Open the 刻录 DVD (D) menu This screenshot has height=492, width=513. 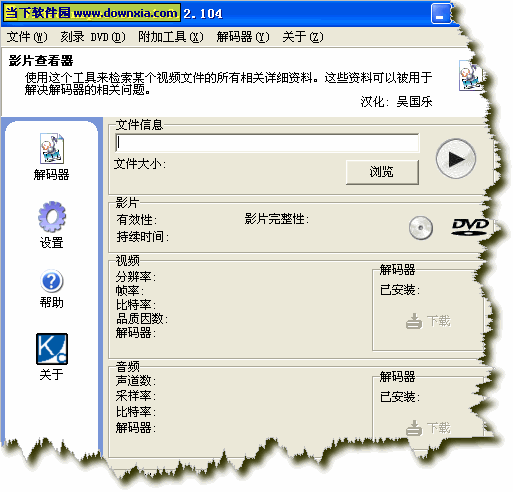[x=93, y=37]
